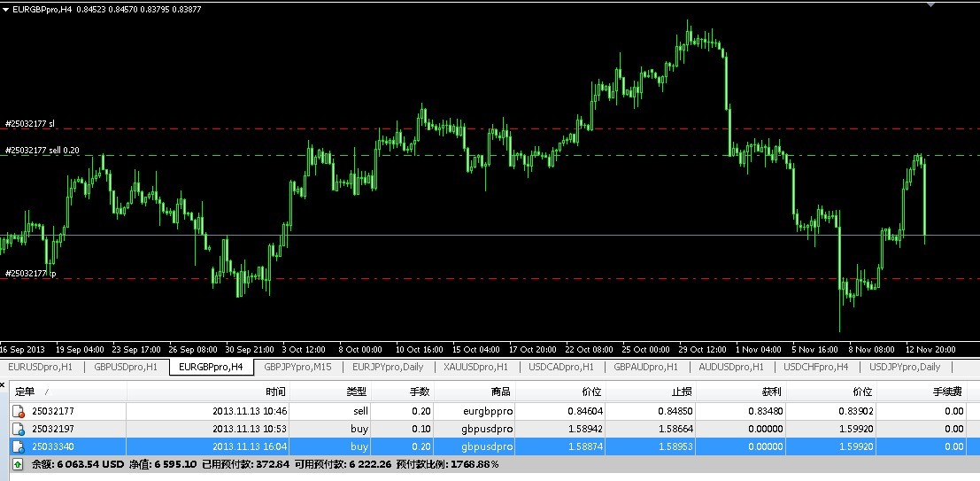Switch to the GBPUSDpro,H1 chart tab

point(126,367)
